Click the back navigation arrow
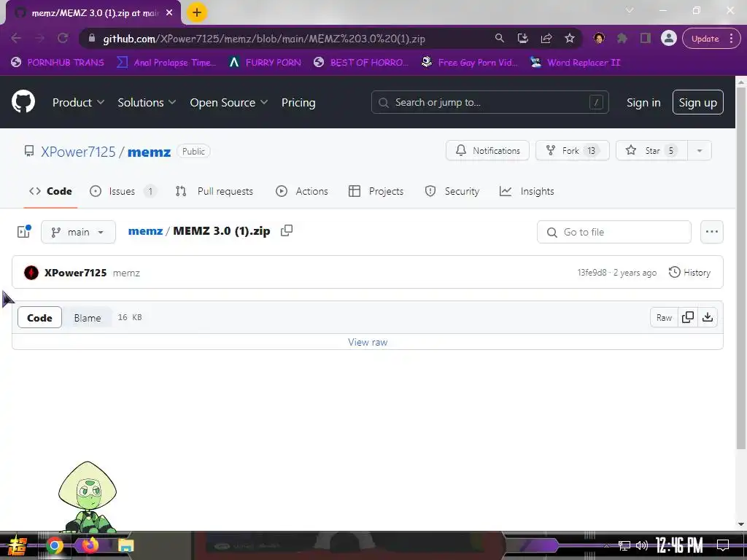 (x=16, y=39)
